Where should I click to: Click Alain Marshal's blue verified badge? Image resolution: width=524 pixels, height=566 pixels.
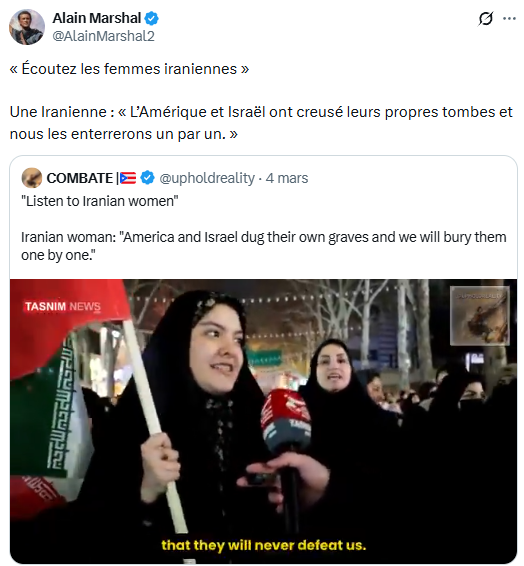(152, 18)
